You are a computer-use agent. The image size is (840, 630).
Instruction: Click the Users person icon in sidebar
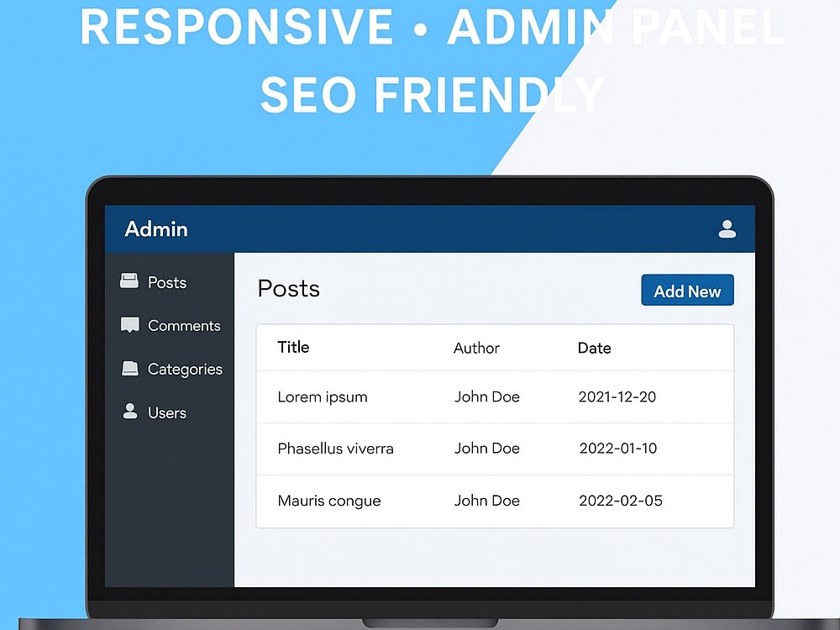point(129,411)
